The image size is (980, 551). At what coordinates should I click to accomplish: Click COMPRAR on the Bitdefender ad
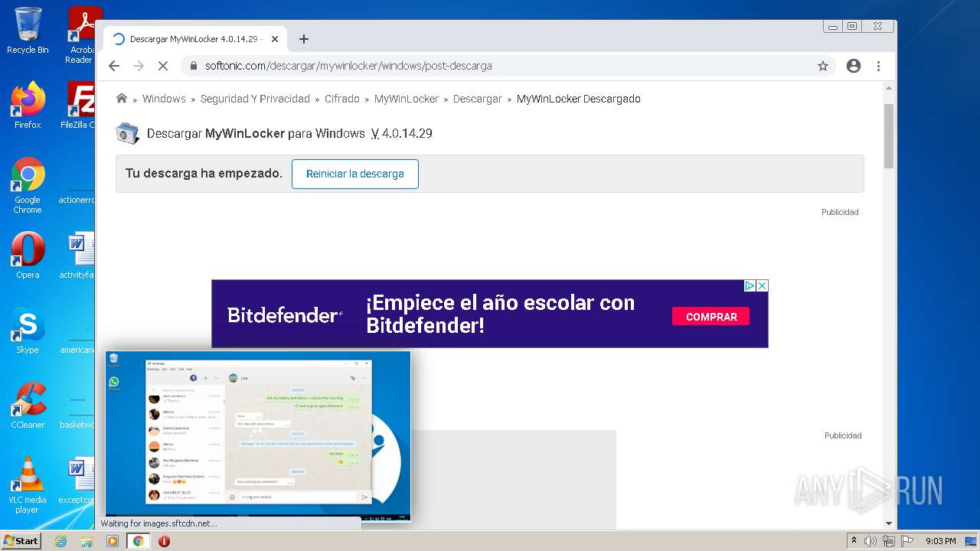(x=711, y=317)
